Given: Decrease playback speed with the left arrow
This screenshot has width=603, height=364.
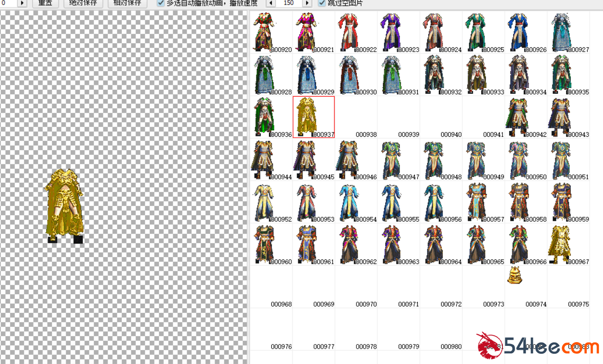Looking at the screenshot, I should pyautogui.click(x=270, y=3).
